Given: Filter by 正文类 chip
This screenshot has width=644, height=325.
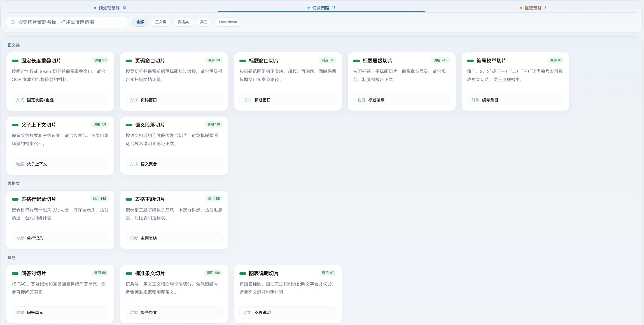Looking at the screenshot, I should pyautogui.click(x=161, y=22).
